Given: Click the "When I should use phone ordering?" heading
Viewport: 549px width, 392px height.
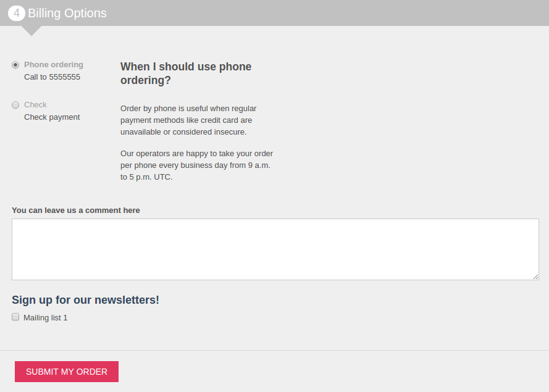Looking at the screenshot, I should coord(186,73).
